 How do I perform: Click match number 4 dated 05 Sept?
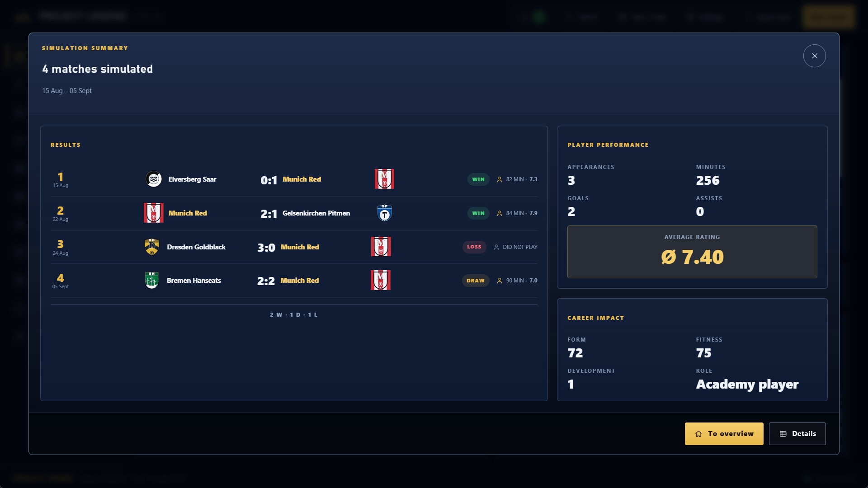point(60,281)
